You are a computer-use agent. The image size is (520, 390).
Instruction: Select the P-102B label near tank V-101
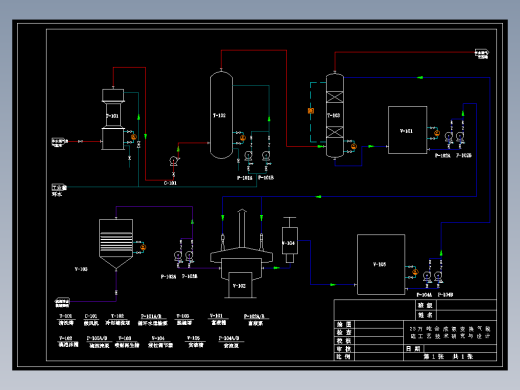[464, 155]
